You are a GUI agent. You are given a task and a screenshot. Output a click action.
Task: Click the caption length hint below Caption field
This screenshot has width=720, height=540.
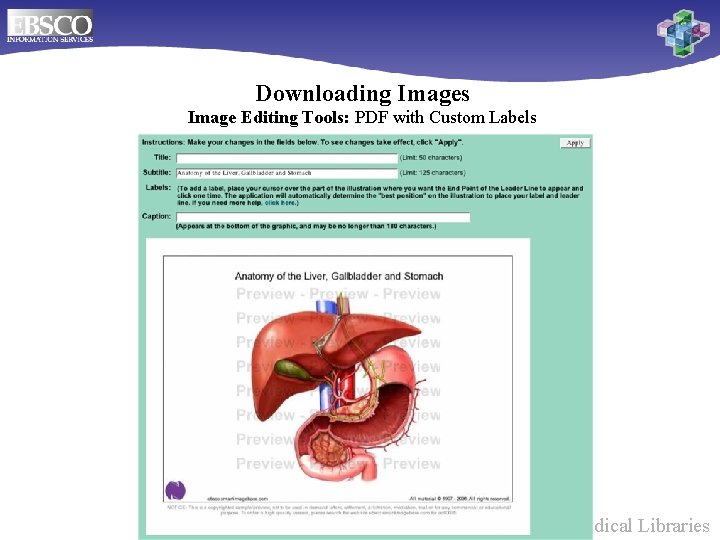pos(306,226)
